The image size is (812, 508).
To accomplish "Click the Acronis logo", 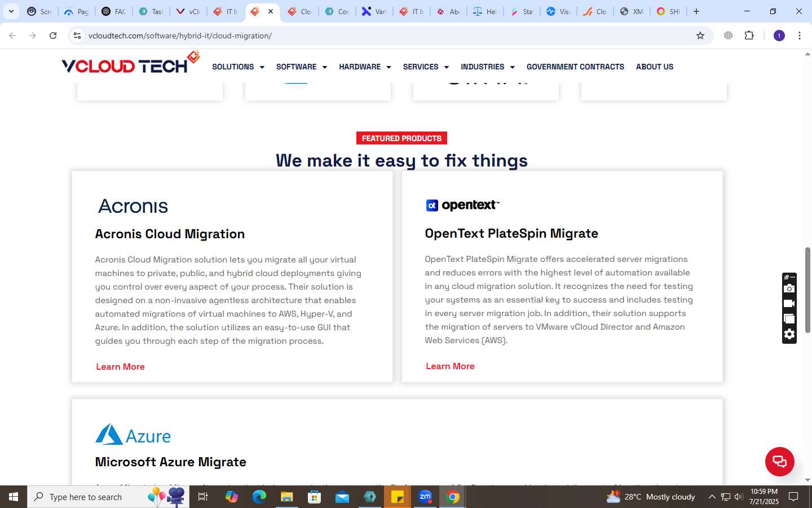I will [x=133, y=206].
